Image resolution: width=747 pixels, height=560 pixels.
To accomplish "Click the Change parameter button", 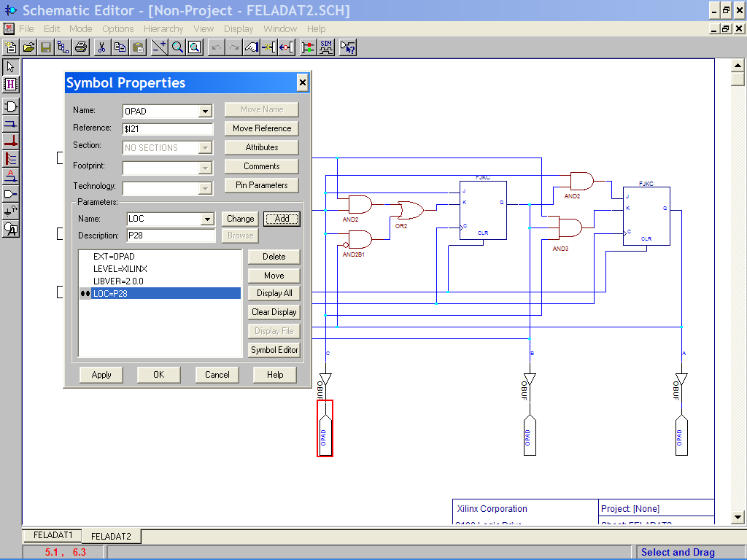I will [x=240, y=219].
